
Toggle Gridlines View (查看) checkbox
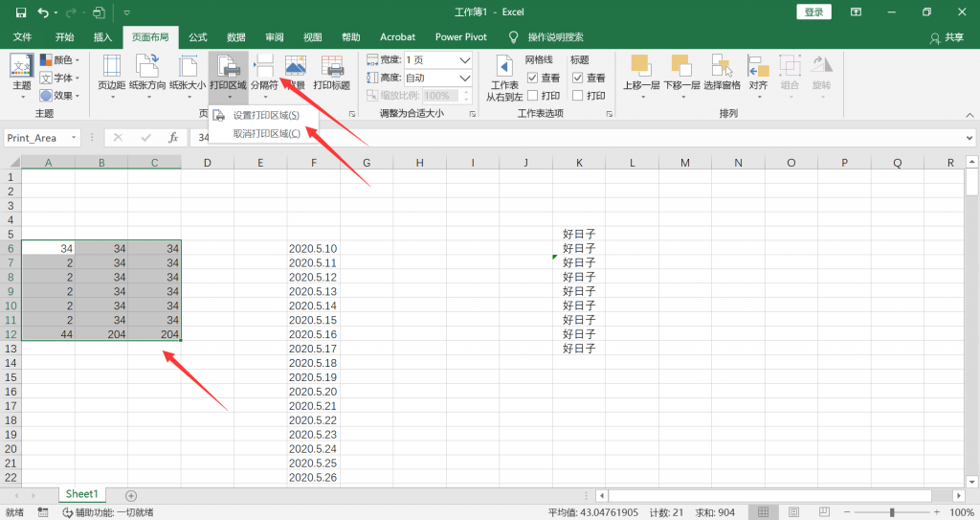532,78
